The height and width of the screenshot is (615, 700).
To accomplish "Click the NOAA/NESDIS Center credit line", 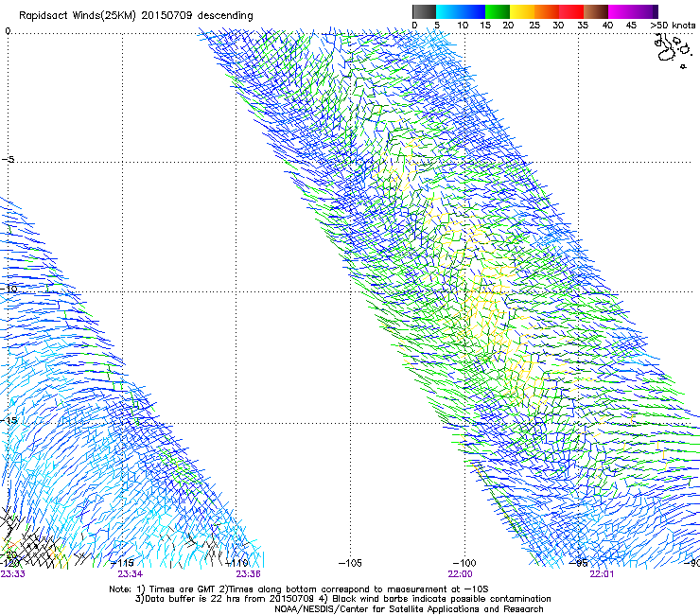I will 409,609.
